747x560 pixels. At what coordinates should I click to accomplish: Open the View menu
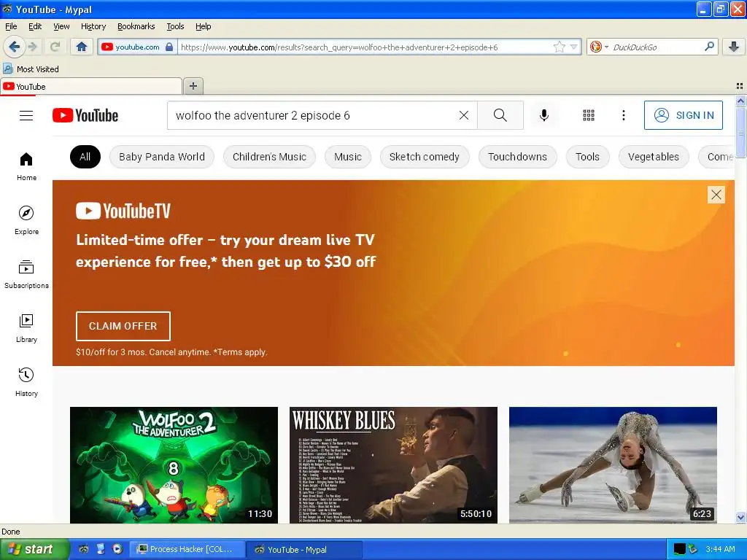point(61,26)
